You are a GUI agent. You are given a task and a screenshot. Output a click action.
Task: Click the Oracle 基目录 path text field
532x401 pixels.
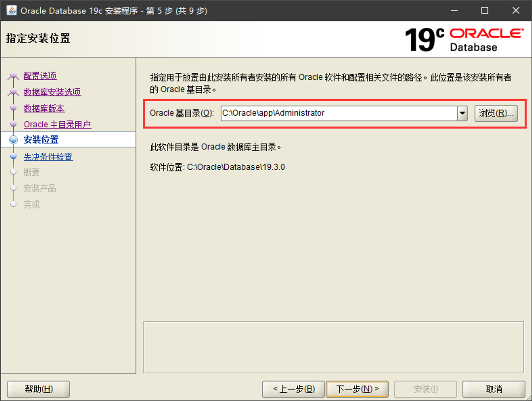click(339, 113)
